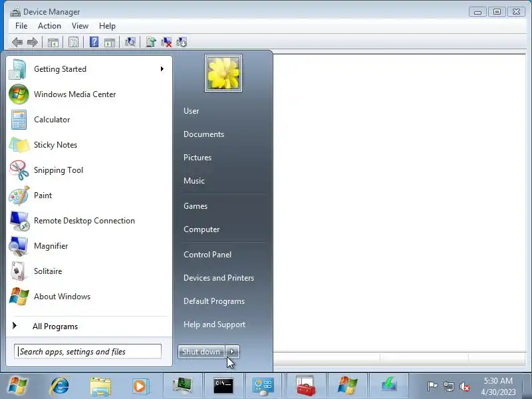Switch to the green download arrow taskbar button

click(x=389, y=386)
